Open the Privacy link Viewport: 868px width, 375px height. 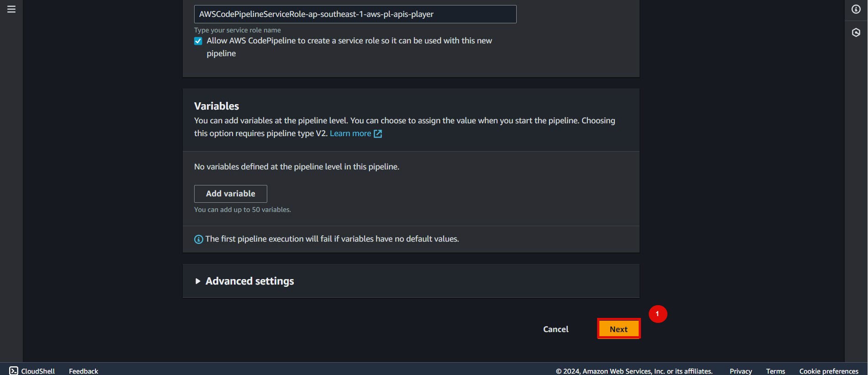pos(741,371)
